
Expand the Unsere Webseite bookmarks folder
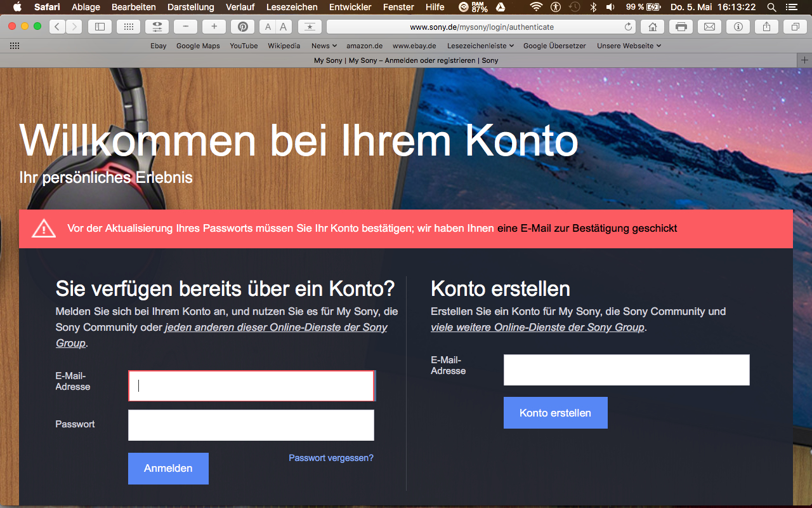(x=629, y=46)
